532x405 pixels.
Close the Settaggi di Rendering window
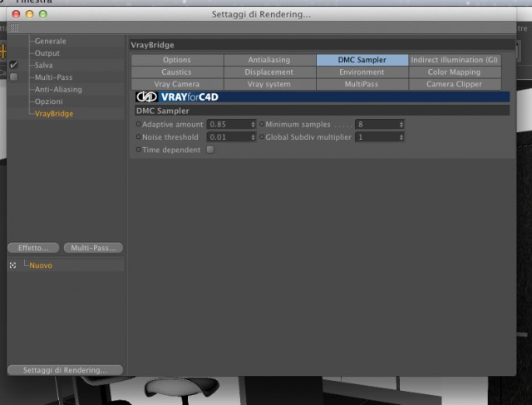pyautogui.click(x=16, y=14)
